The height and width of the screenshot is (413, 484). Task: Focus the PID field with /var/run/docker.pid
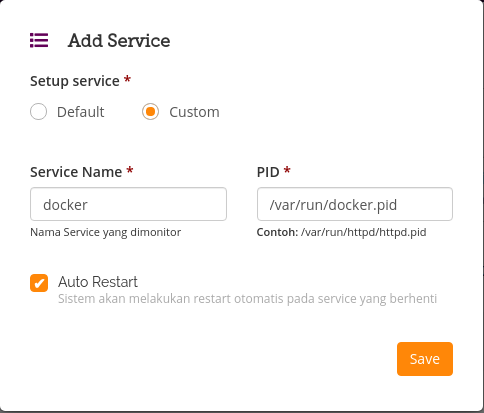tap(355, 204)
